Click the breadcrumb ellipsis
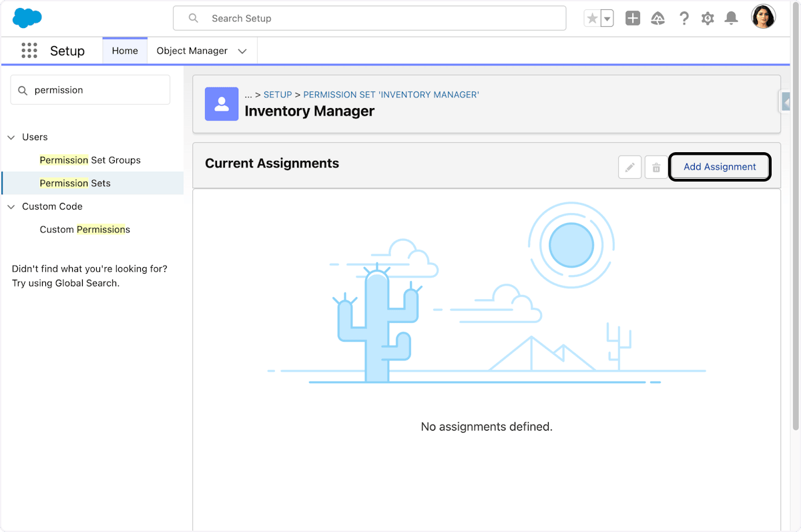Screen dimensions: 801x532 click(248, 95)
